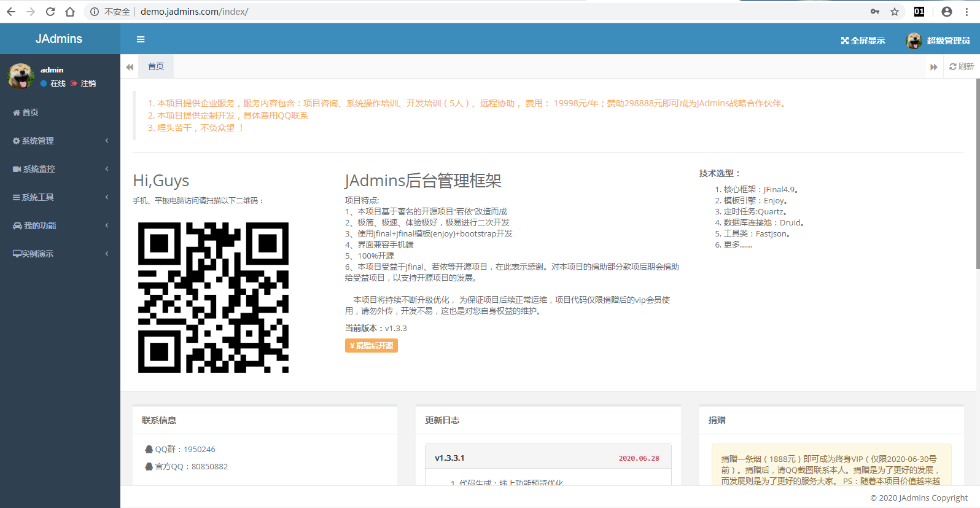Viewport: 980px width, 508px height.
Task: Click the 2020 JAdmins Copyright footer text
Action: click(x=919, y=498)
